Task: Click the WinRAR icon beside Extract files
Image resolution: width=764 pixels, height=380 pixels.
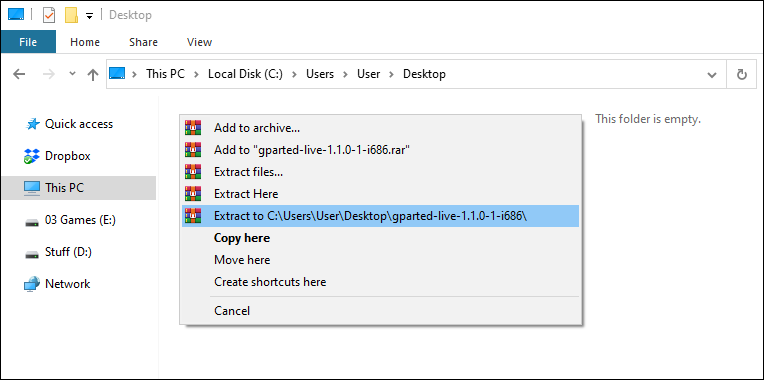Action: point(193,171)
